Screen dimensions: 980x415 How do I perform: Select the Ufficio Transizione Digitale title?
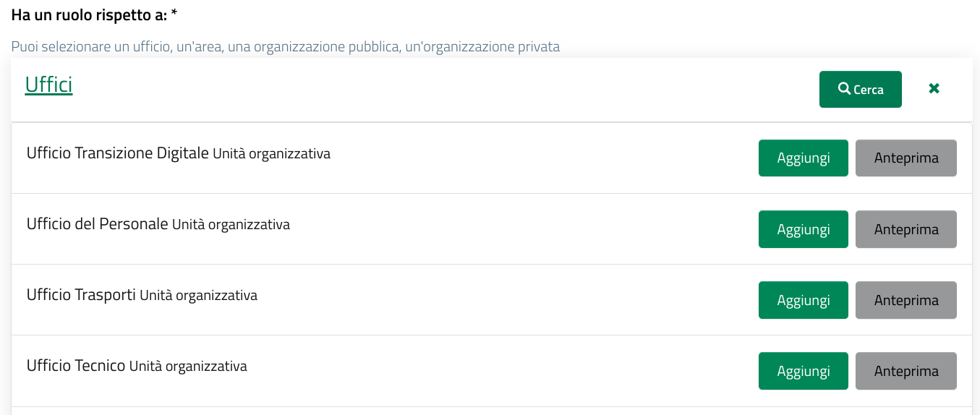pyautogui.click(x=118, y=153)
